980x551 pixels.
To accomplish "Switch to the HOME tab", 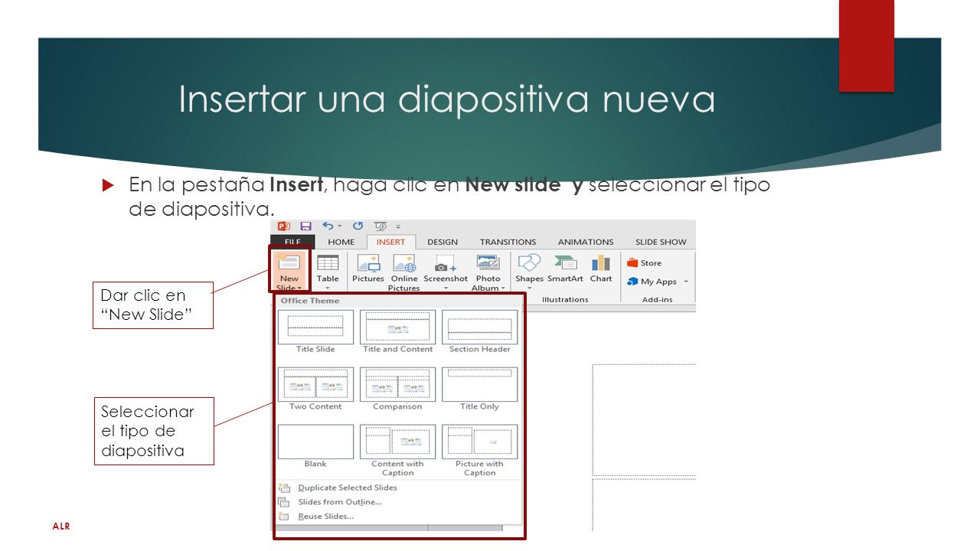I will [x=341, y=242].
